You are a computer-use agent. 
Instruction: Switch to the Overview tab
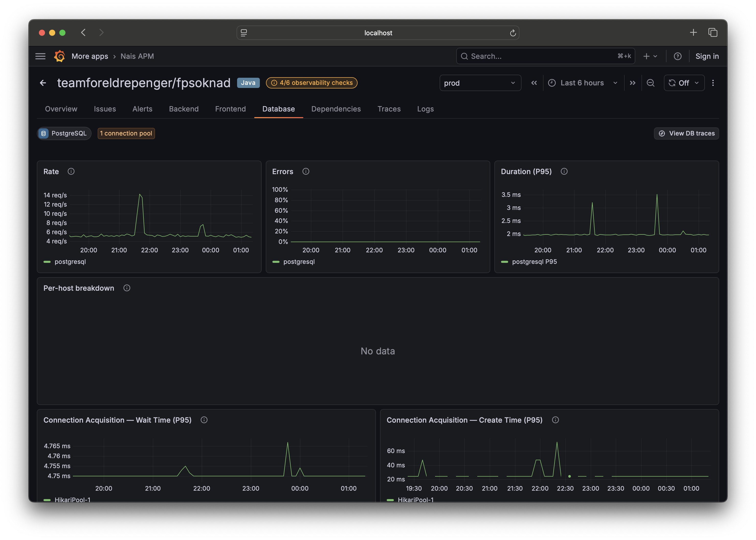(61, 109)
